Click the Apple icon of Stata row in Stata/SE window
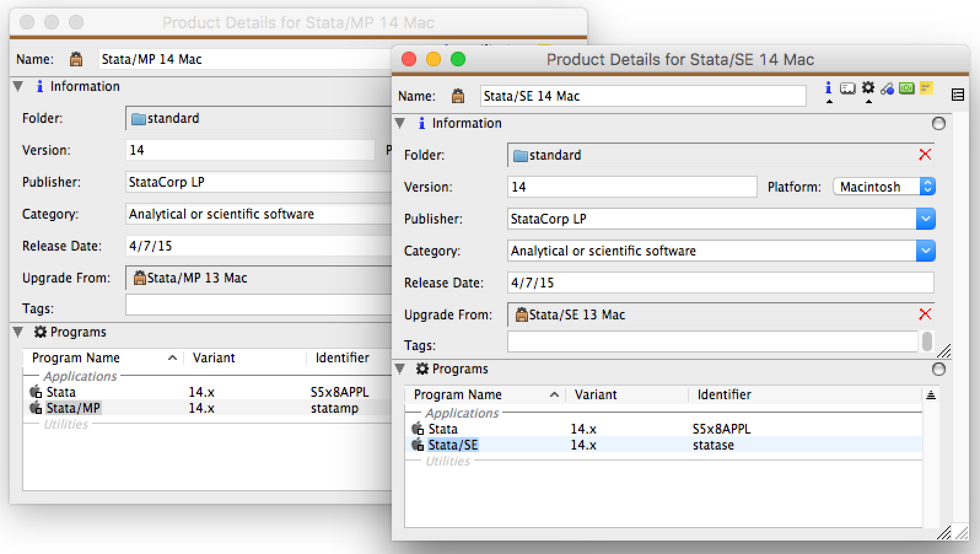 point(418,428)
